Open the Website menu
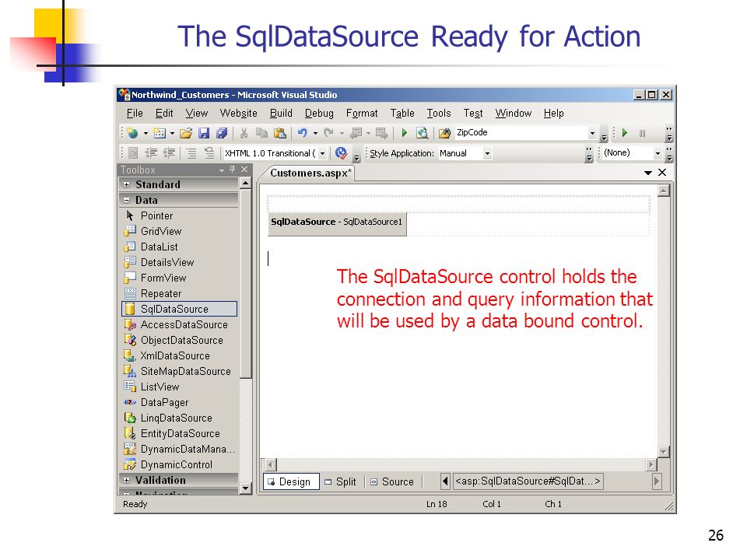 click(238, 114)
